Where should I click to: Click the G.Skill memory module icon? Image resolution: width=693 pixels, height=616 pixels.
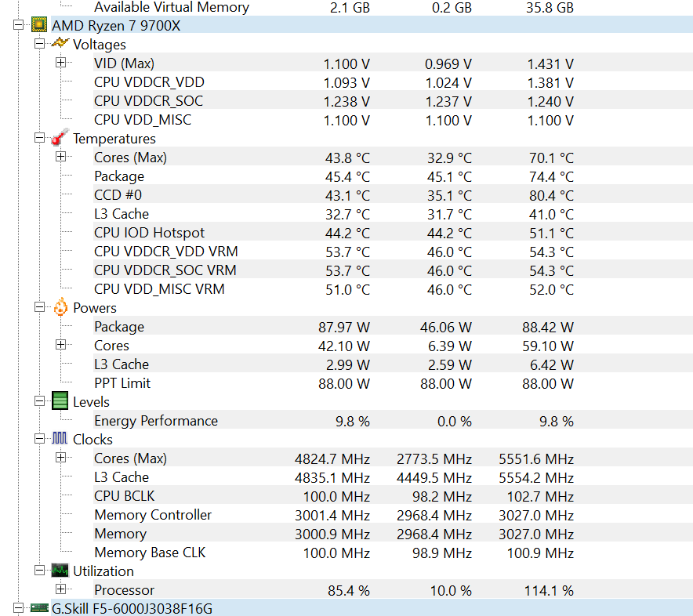39,608
